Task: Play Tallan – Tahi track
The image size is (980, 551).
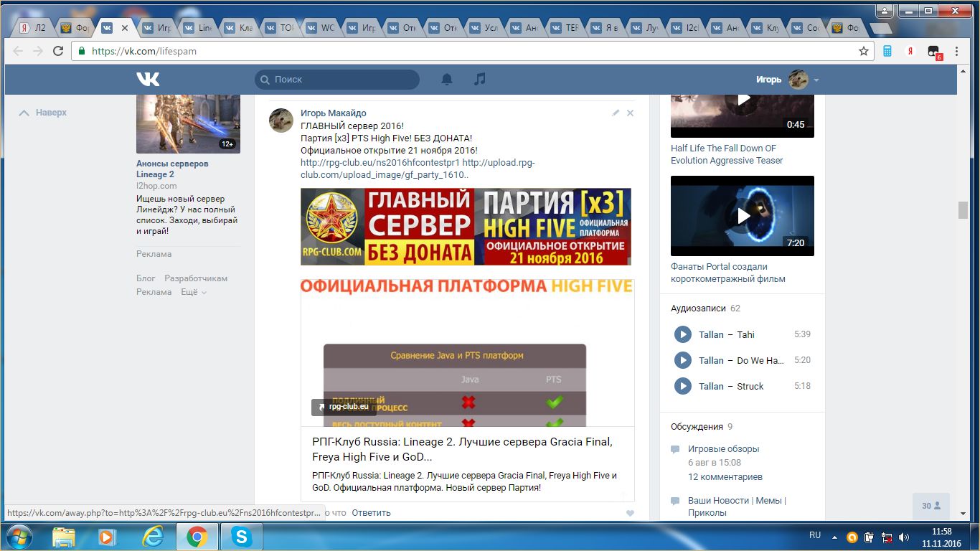Action: point(682,334)
